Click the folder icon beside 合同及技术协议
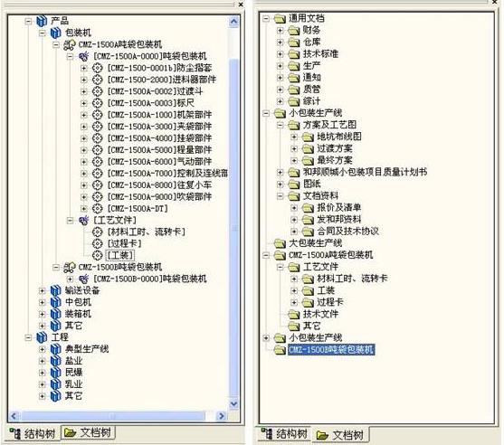This screenshot has width=504, height=445. (x=308, y=232)
